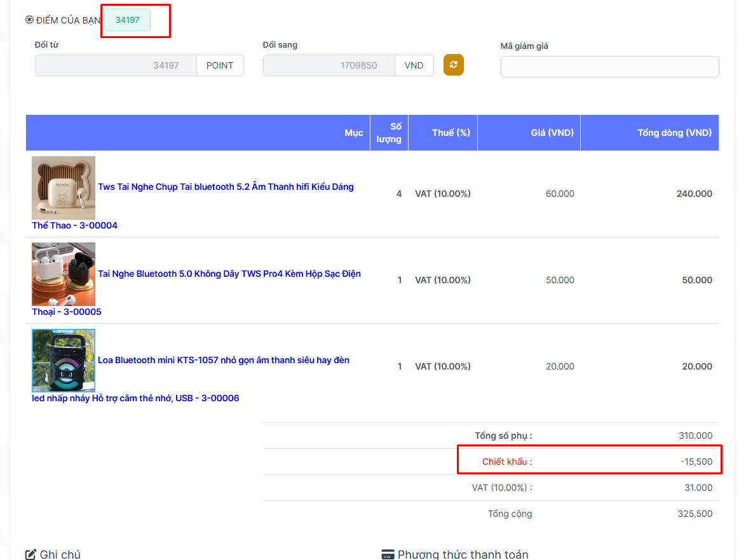This screenshot has height=560, width=739.
Task: Open the Tws Tai Nghe Chụp Tai product link
Action: click(226, 187)
